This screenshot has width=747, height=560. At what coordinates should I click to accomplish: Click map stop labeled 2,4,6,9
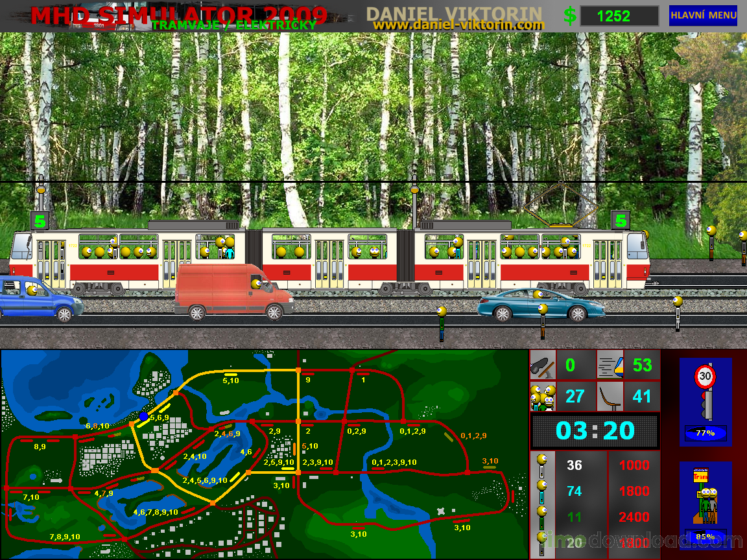tap(227, 434)
